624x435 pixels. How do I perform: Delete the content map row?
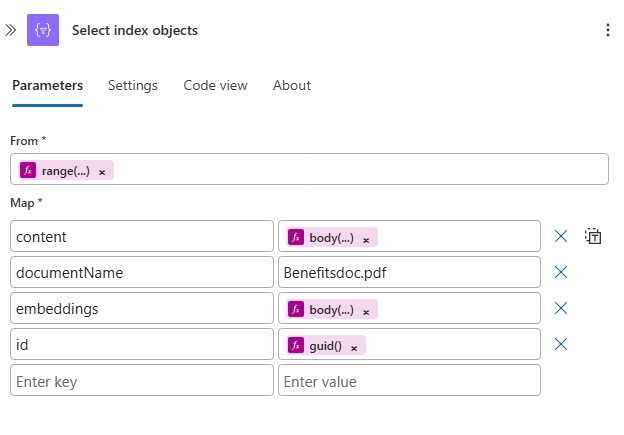click(561, 236)
